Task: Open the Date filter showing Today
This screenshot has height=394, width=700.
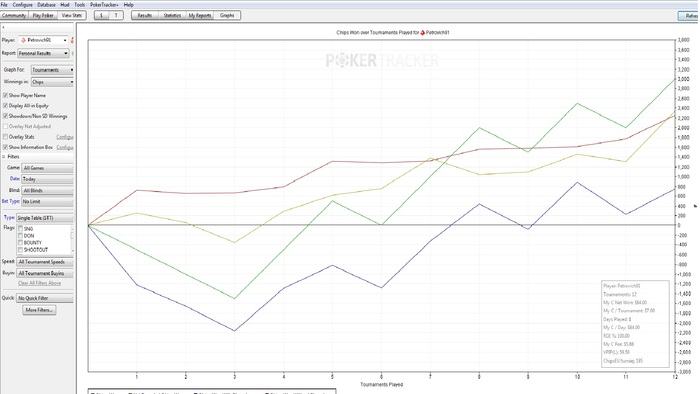Action: click(x=47, y=179)
